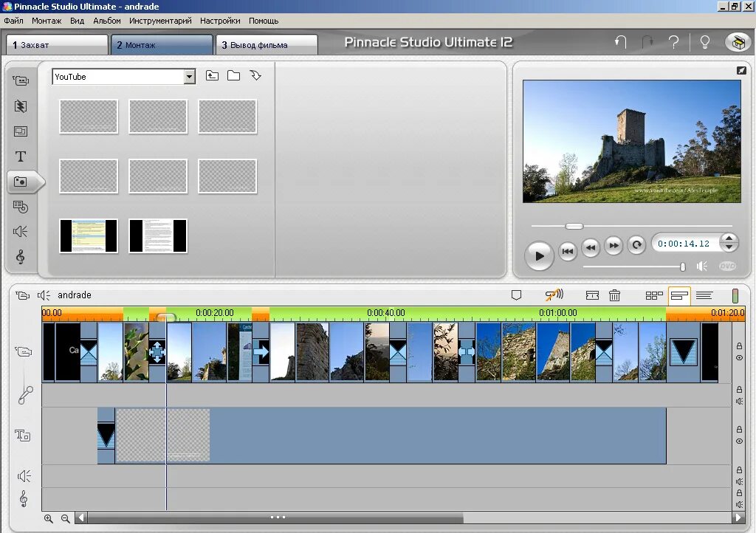
Task: Open the Photos and frame grabs section
Action: click(x=21, y=182)
